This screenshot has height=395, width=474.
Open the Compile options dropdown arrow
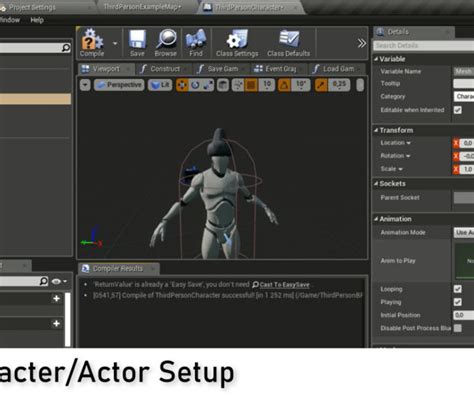point(115,43)
